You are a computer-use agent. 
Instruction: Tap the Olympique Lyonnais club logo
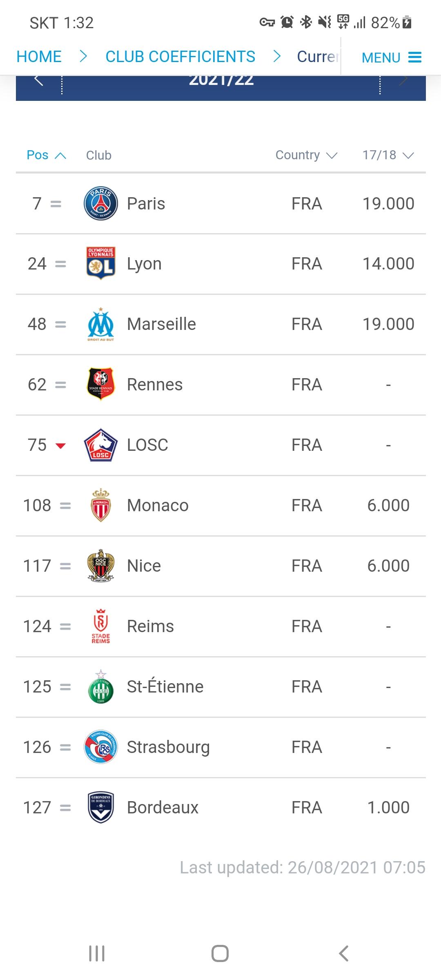(x=101, y=263)
